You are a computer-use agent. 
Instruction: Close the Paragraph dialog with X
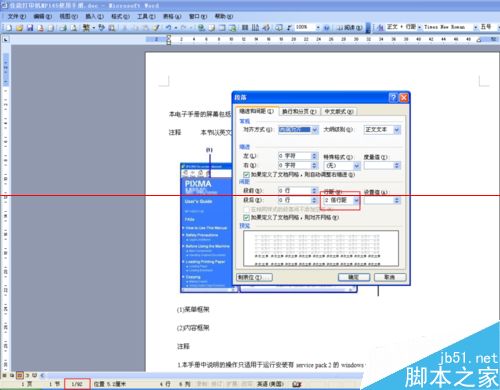pos(404,97)
